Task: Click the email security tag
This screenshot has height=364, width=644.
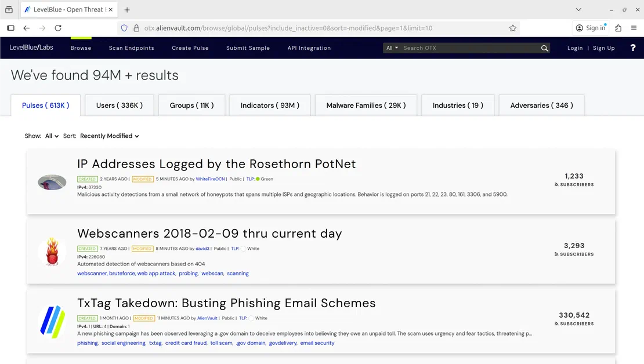Action: [317, 343]
